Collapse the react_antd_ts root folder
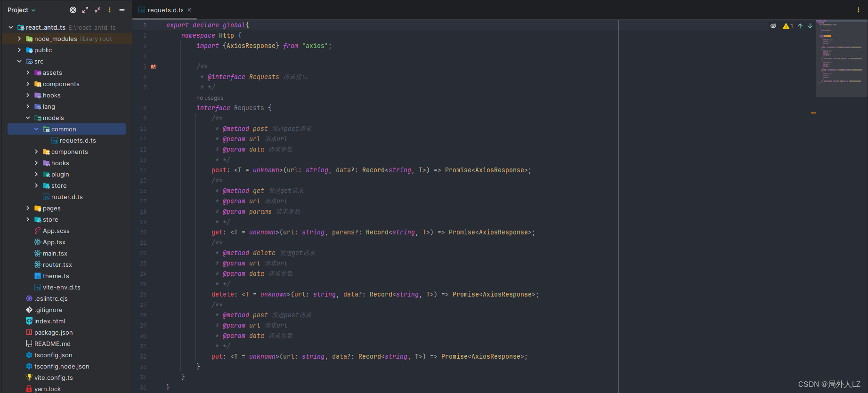 11,27
